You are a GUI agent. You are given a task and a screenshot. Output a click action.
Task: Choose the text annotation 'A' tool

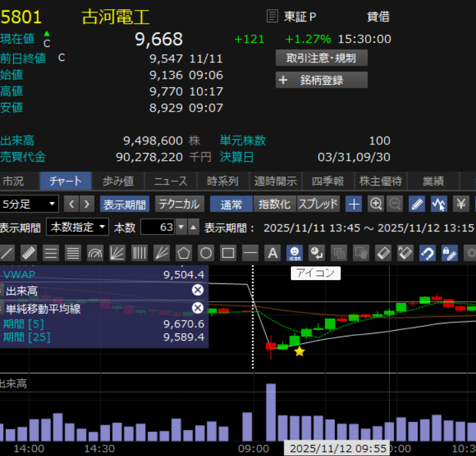[272, 253]
